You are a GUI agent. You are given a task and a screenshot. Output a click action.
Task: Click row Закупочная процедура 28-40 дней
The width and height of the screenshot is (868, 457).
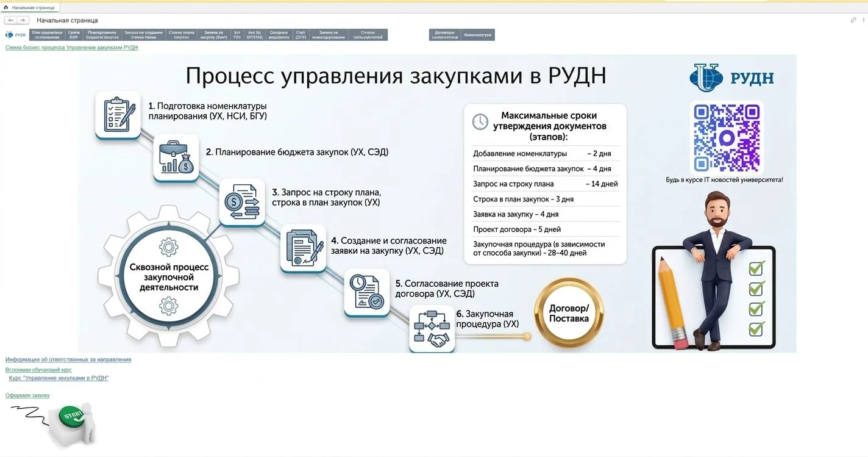(x=546, y=248)
